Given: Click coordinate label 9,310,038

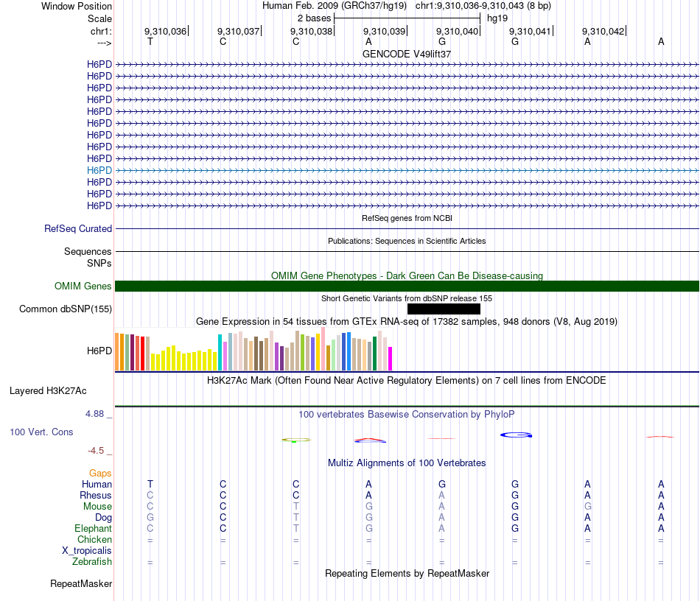Looking at the screenshot, I should [311, 31].
